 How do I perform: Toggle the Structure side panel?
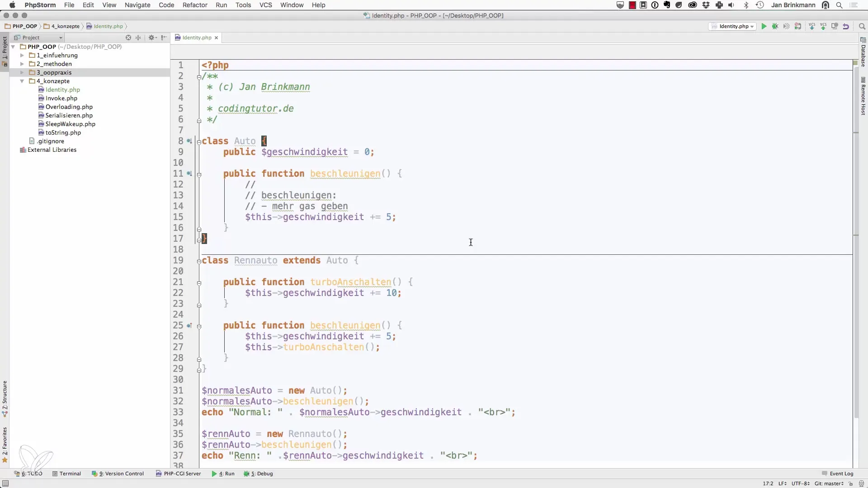tap(5, 399)
